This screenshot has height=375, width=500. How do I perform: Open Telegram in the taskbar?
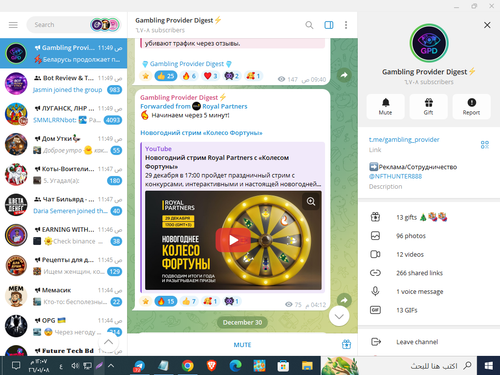(x=139, y=366)
